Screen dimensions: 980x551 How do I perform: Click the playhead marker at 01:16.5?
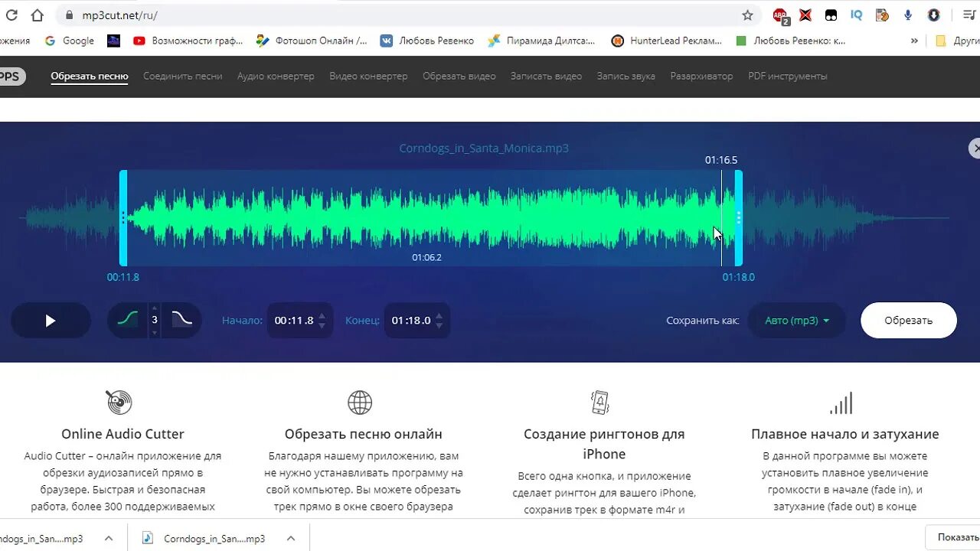[x=721, y=217]
